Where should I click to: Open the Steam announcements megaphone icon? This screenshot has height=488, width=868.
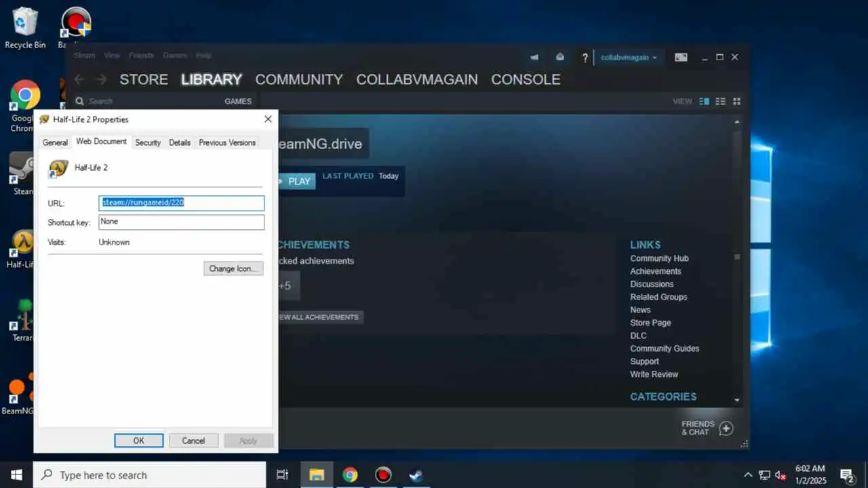[534, 58]
